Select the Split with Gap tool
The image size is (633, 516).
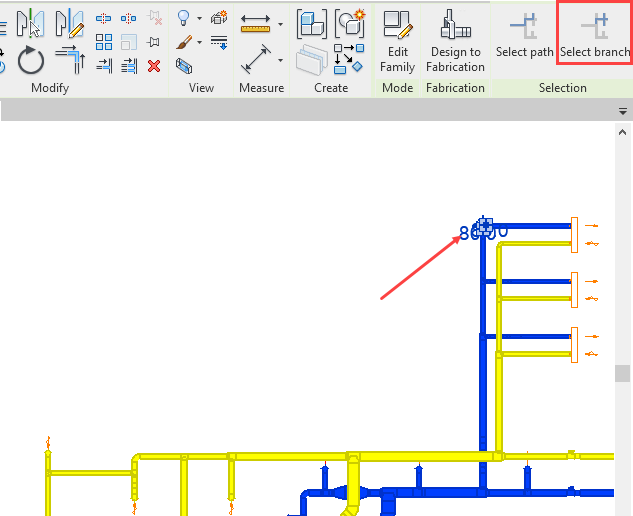coord(128,18)
